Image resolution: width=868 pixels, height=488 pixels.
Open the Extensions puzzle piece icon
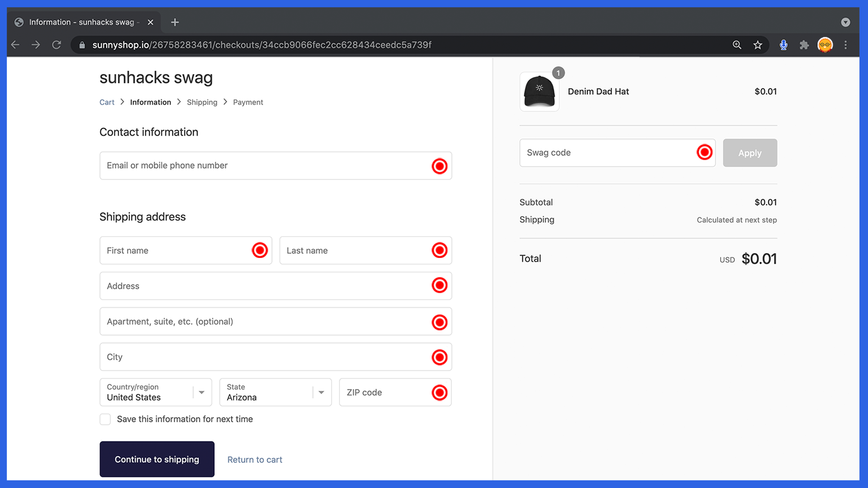(x=804, y=45)
